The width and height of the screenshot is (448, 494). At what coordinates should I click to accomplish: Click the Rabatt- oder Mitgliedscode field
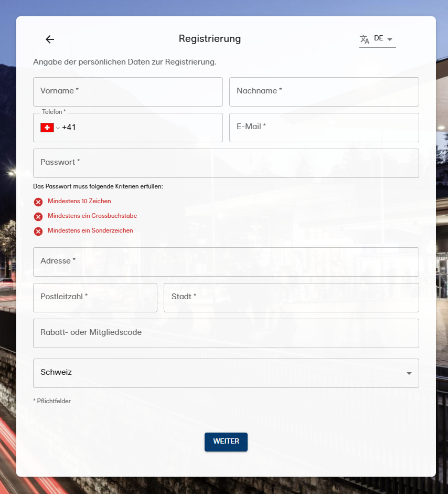tap(226, 333)
